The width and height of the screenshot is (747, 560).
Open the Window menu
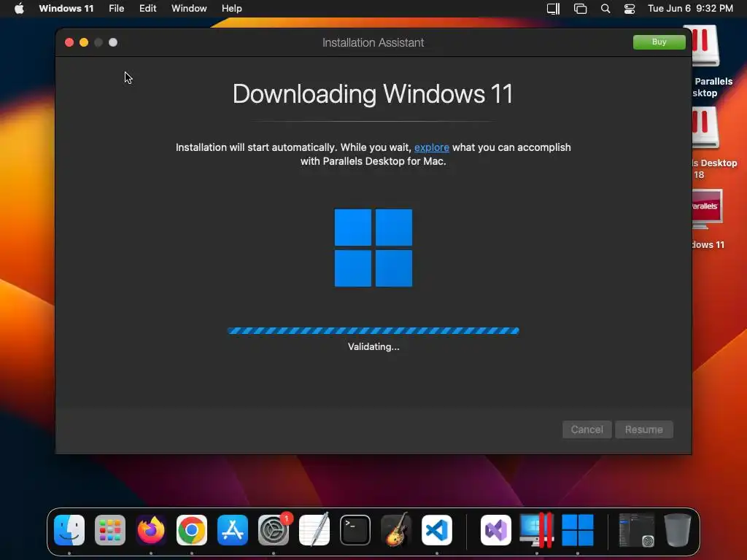click(x=189, y=9)
